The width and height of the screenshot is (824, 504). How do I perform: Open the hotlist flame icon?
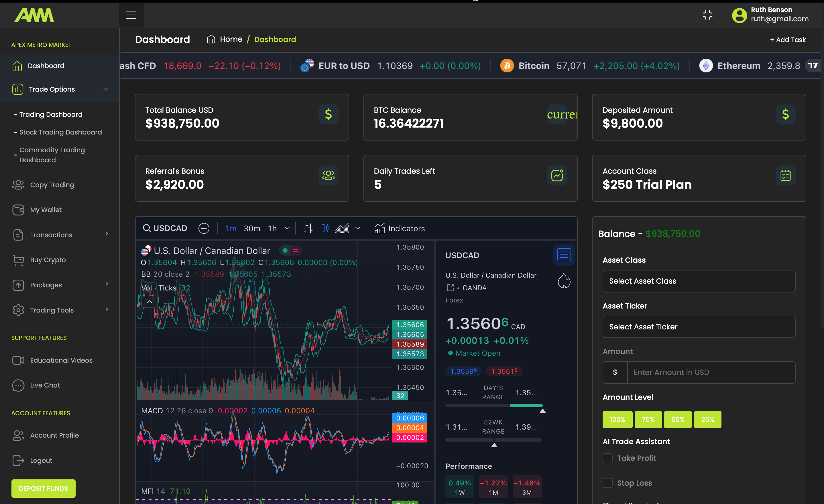click(564, 281)
